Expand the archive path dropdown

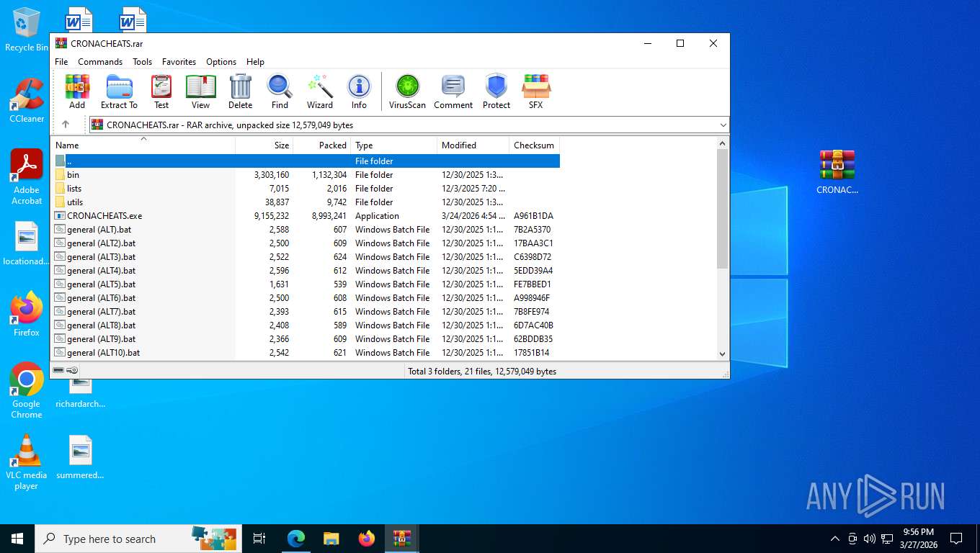tap(723, 125)
